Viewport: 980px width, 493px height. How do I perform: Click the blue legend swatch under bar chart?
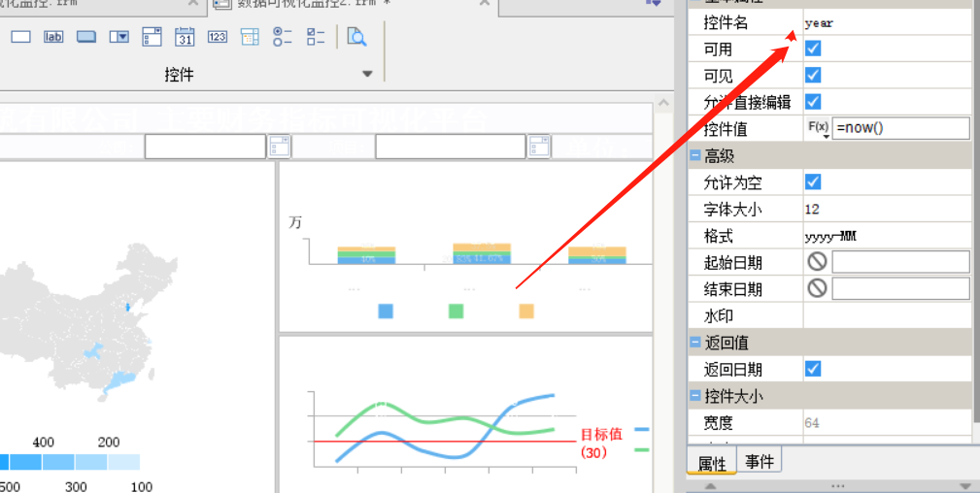tap(386, 312)
